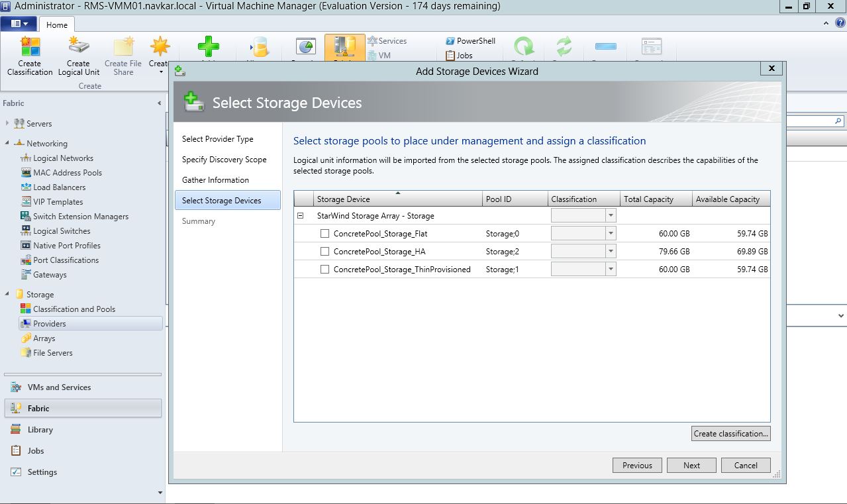Select Switch Extension Managers tree item
This screenshot has width=847, height=504.
tap(80, 217)
